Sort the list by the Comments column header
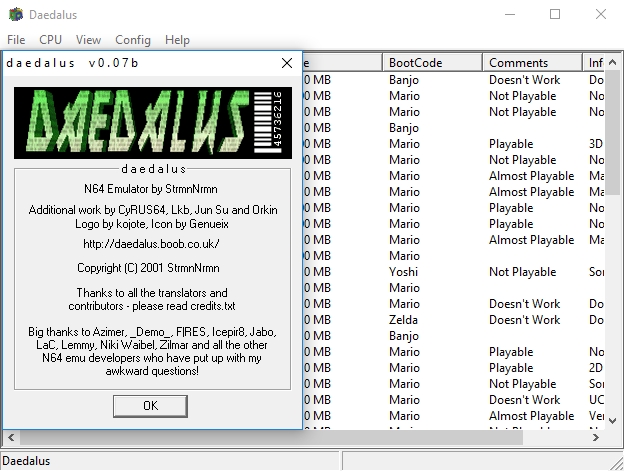 (x=532, y=63)
